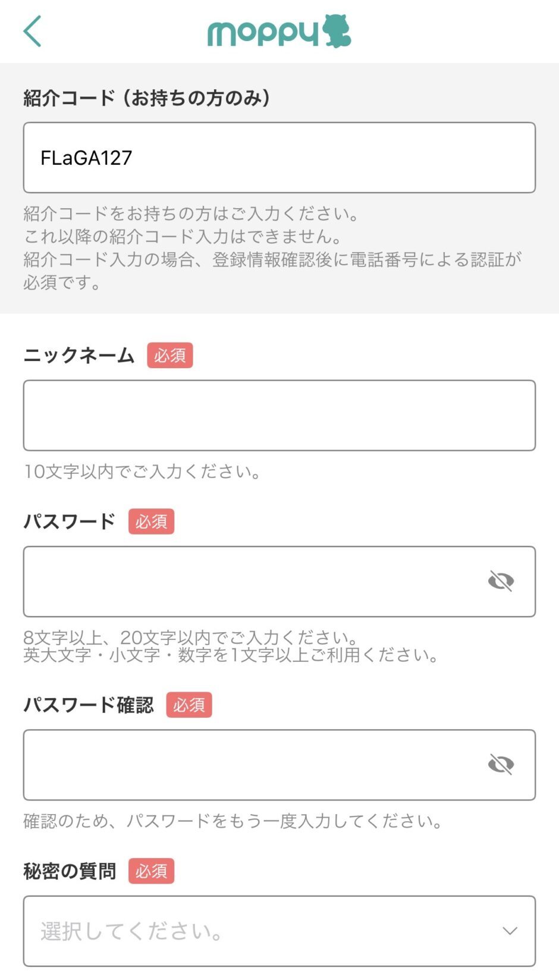Click the 必須 badge beside パスワード label

pyautogui.click(x=151, y=521)
